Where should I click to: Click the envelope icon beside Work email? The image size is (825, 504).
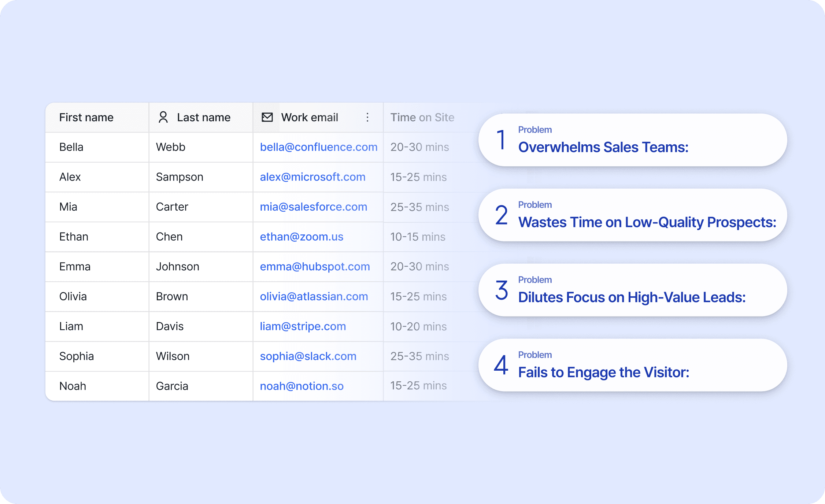267,117
